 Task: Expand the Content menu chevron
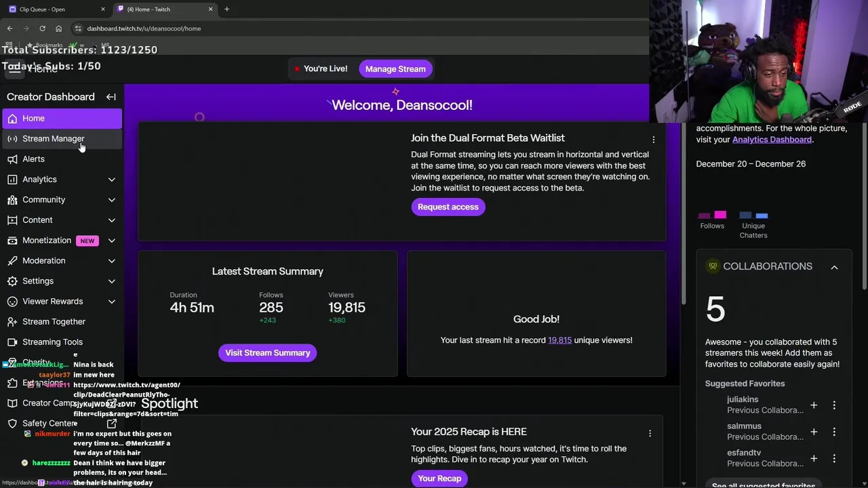tap(112, 220)
